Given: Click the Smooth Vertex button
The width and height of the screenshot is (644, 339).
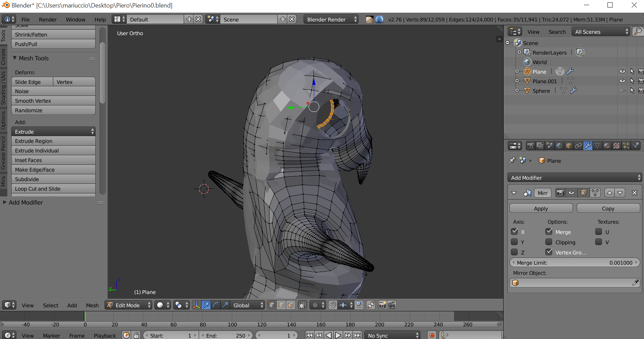Looking at the screenshot, I should coord(53,101).
